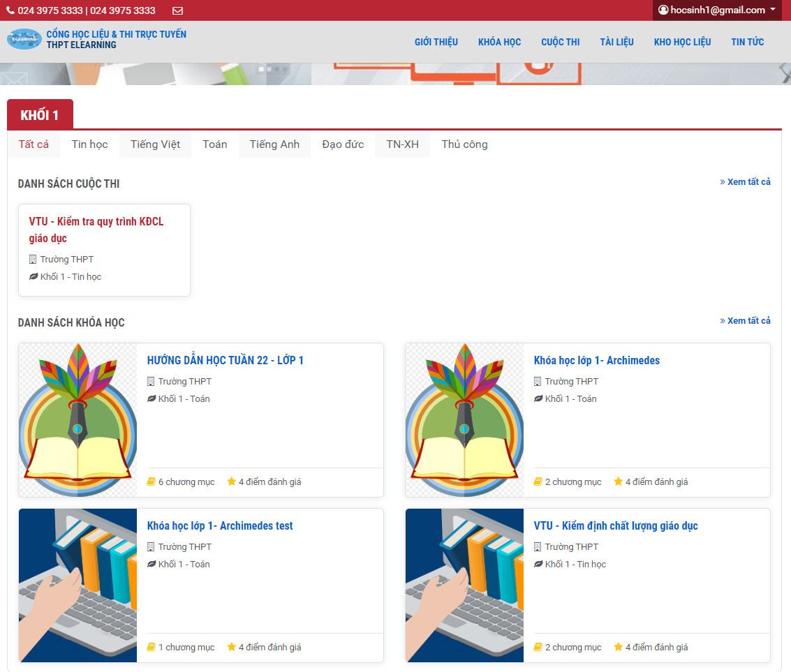This screenshot has width=791, height=672.
Task: Open the Khóa học lớp 1- Archimedes thumbnail image
Action: pyautogui.click(x=464, y=420)
